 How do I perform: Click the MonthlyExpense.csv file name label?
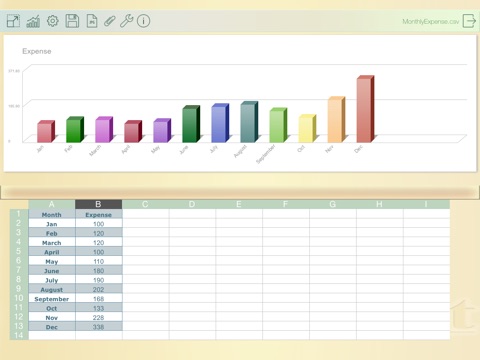click(x=431, y=22)
